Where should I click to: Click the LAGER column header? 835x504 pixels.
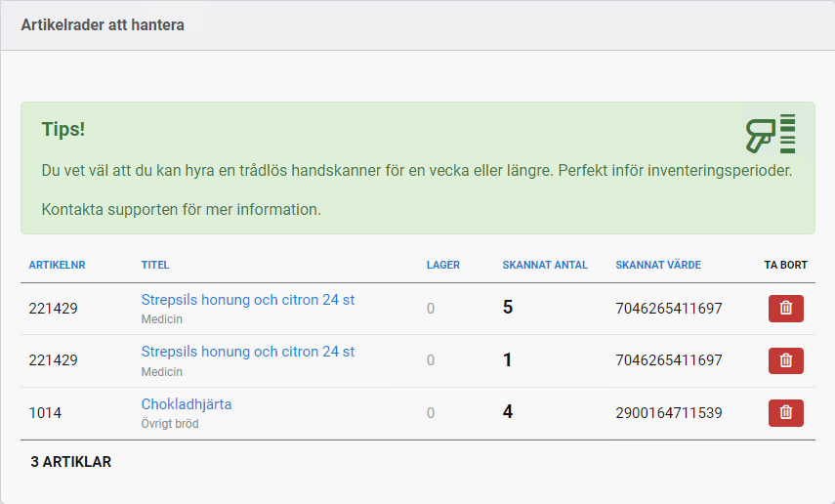(442, 265)
